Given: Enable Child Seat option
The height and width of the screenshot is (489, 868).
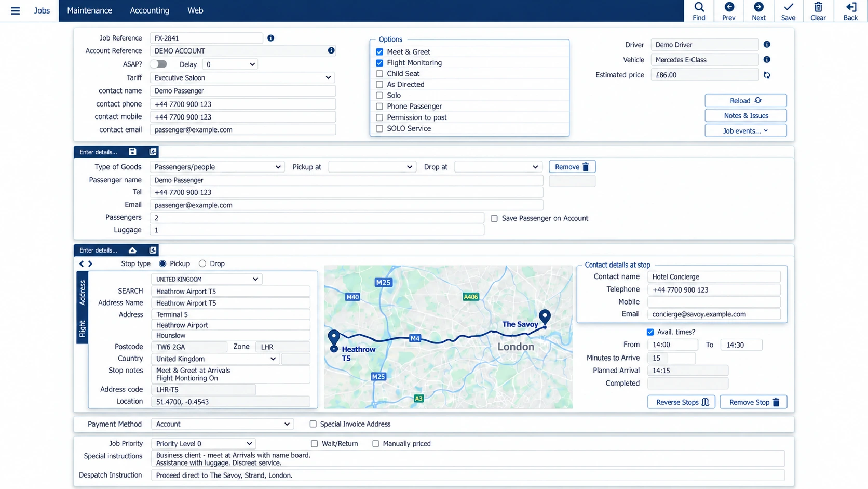Looking at the screenshot, I should [379, 73].
